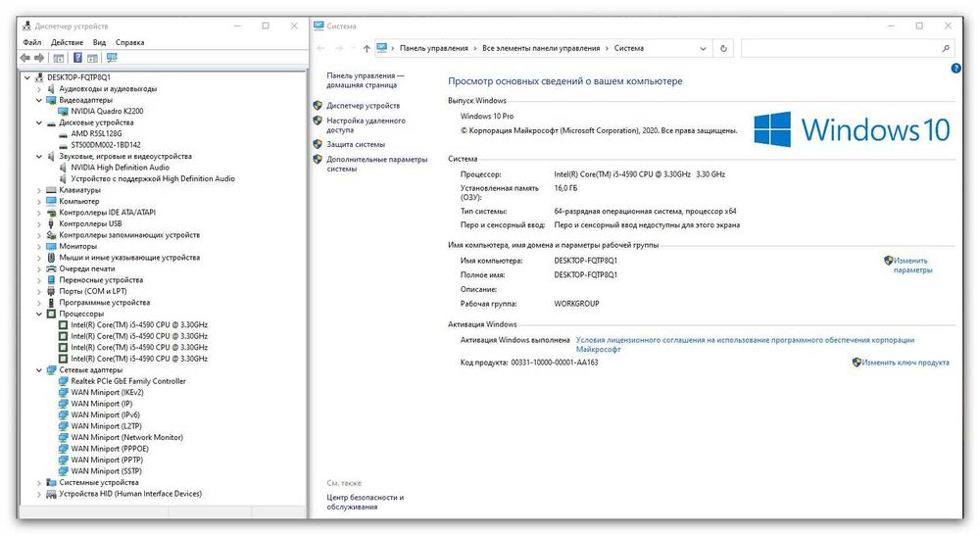Image resolution: width=980 pixels, height=535 pixels.
Task: Click the Forward arrow in Device Manager toolbar
Action: pyautogui.click(x=39, y=58)
